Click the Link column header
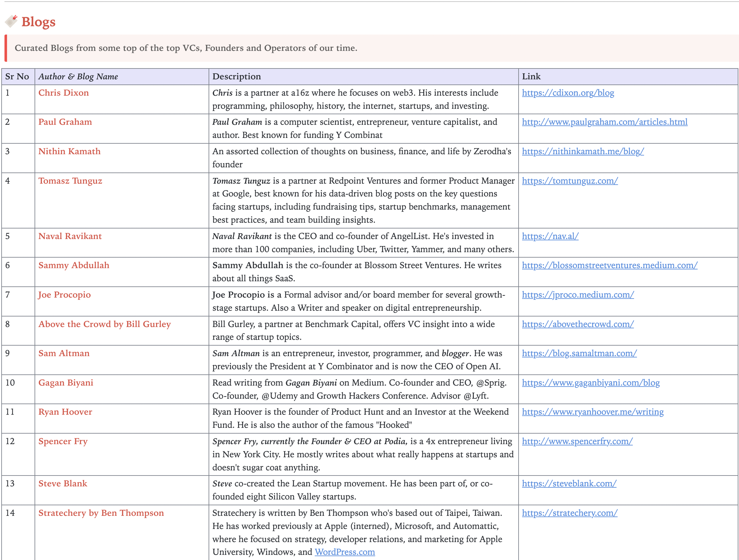The width and height of the screenshot is (739, 560). 628,76
